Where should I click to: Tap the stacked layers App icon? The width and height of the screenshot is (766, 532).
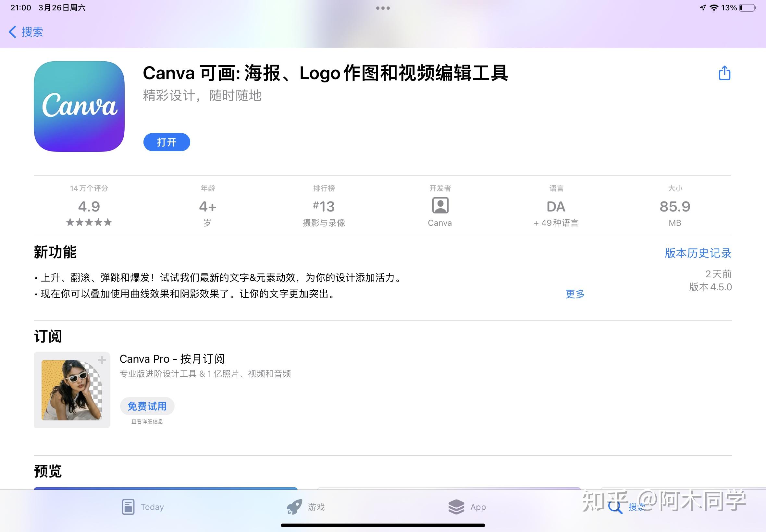pyautogui.click(x=456, y=507)
